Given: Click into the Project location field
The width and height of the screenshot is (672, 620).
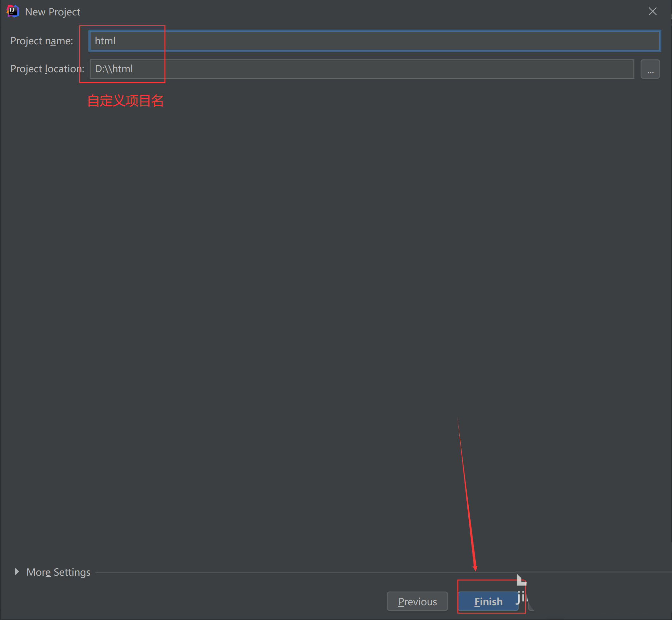Looking at the screenshot, I should click(361, 69).
